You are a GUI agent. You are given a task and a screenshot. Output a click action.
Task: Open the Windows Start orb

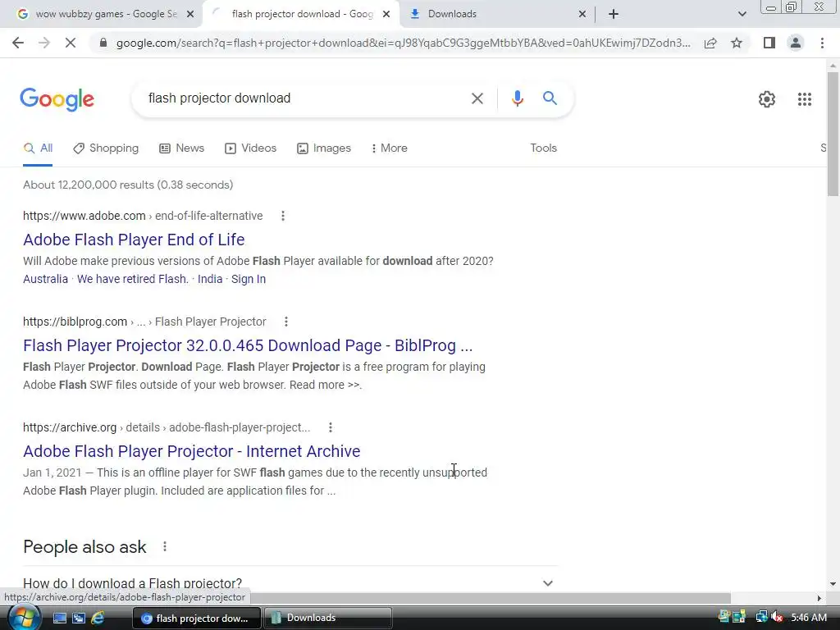click(x=24, y=617)
